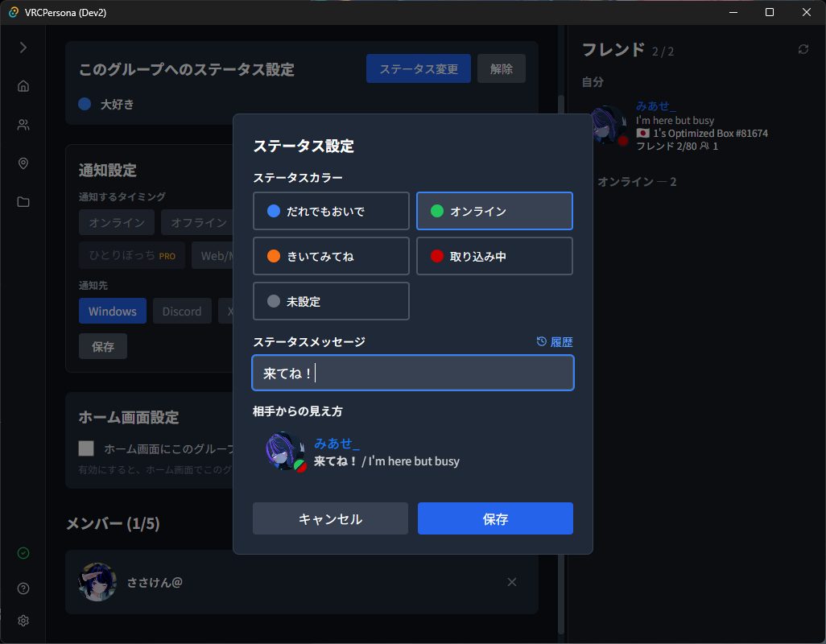This screenshot has width=826, height=644.
Task: Open settings via the gear icon
Action: point(23,621)
